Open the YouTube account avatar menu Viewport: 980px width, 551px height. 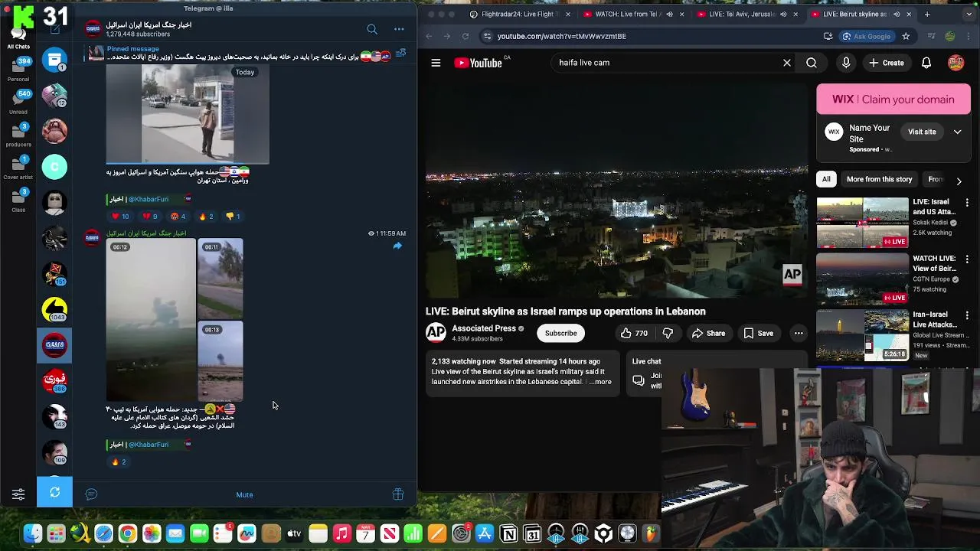[956, 63]
